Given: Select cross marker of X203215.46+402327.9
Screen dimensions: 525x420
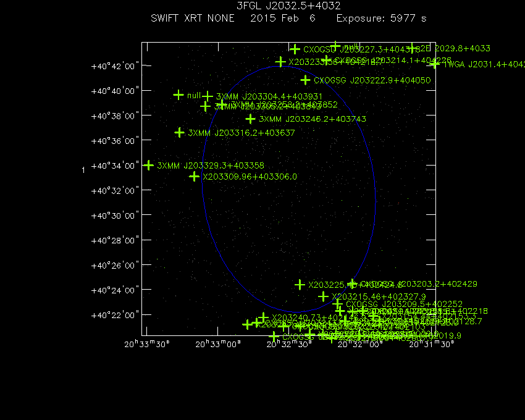Looking at the screenshot, I should pyautogui.click(x=323, y=296).
